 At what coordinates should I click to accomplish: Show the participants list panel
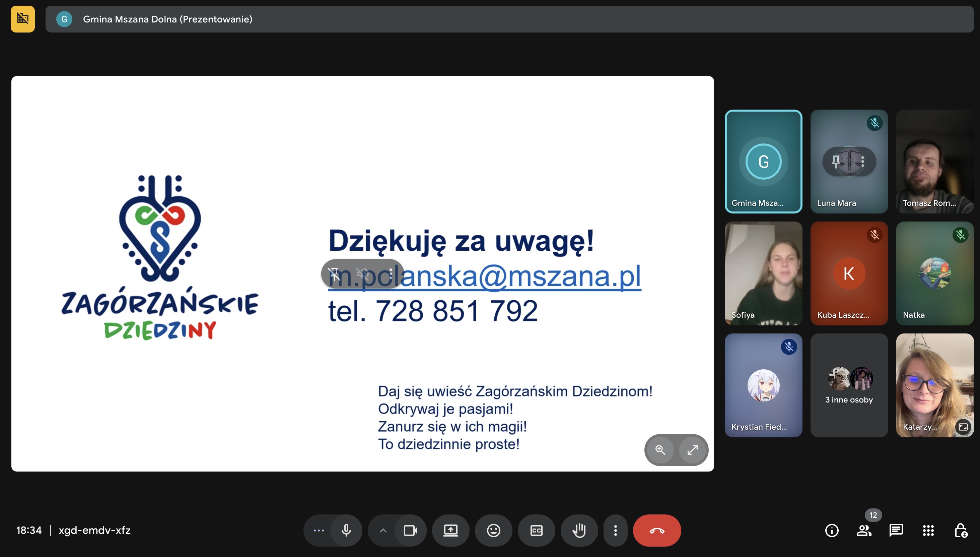pos(864,530)
